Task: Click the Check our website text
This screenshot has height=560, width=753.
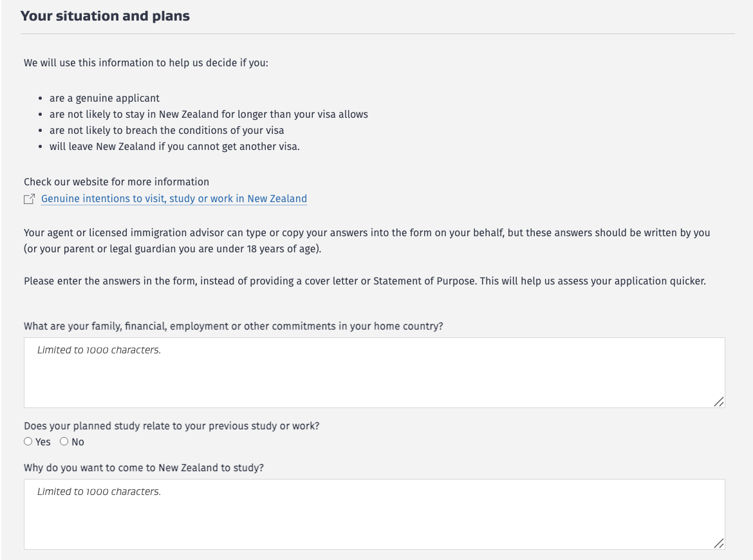Action: tap(116, 182)
